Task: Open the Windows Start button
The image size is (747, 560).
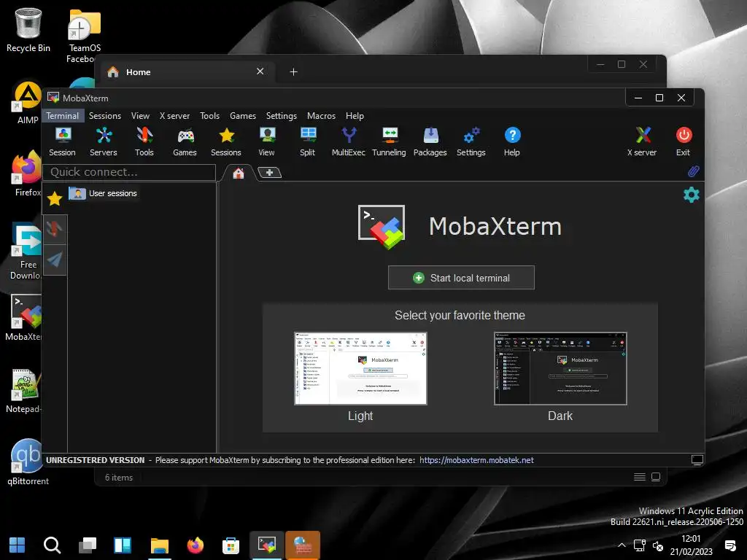Action: [x=18, y=545]
